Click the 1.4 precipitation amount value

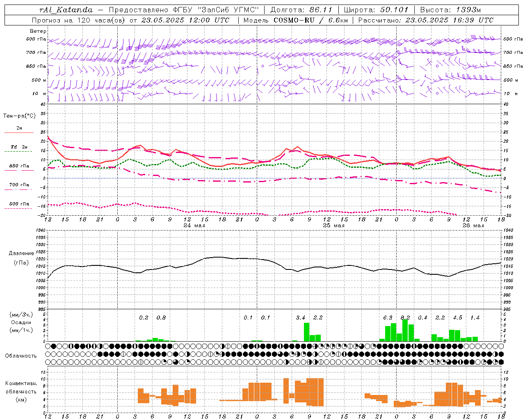[475, 318]
